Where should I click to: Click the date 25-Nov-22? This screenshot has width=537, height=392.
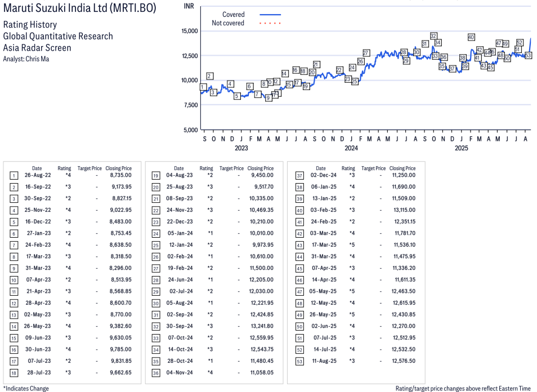[x=38, y=210]
